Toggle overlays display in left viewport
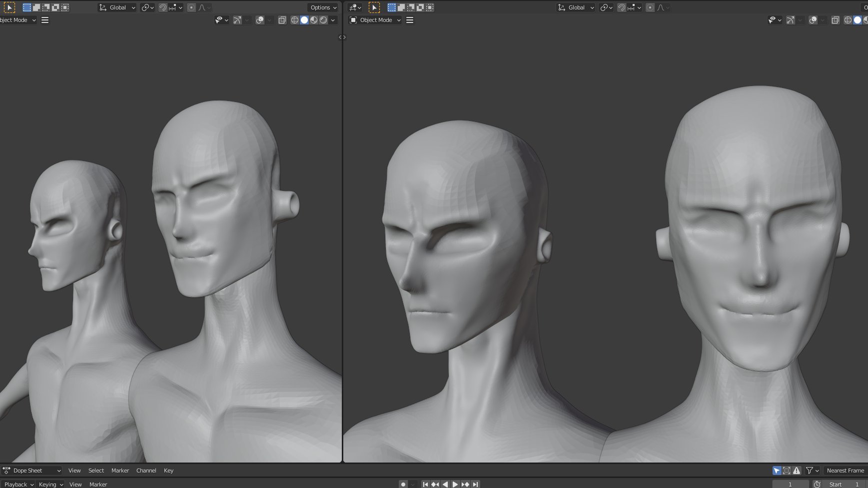Viewport: 868px width, 488px height. tap(260, 20)
